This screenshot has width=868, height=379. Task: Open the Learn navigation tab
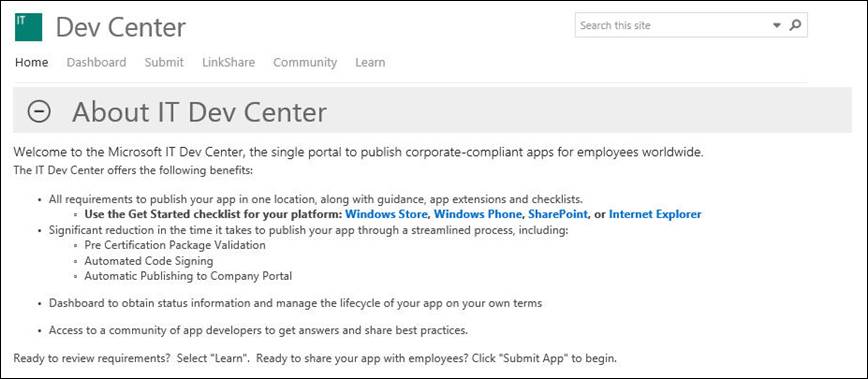pyautogui.click(x=370, y=63)
